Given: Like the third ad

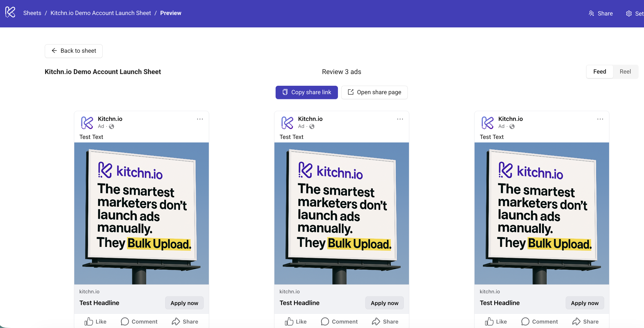Looking at the screenshot, I should pyautogui.click(x=496, y=321).
